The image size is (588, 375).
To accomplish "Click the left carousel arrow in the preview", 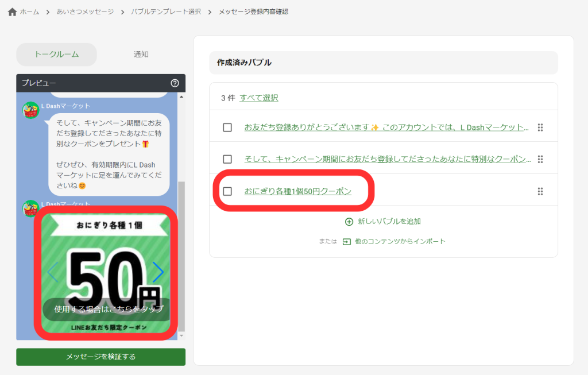I will click(53, 272).
